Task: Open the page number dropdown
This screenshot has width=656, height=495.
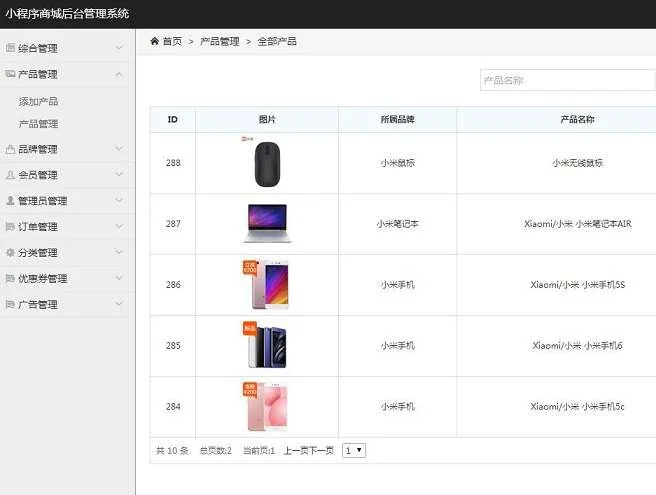Action: tap(354, 451)
